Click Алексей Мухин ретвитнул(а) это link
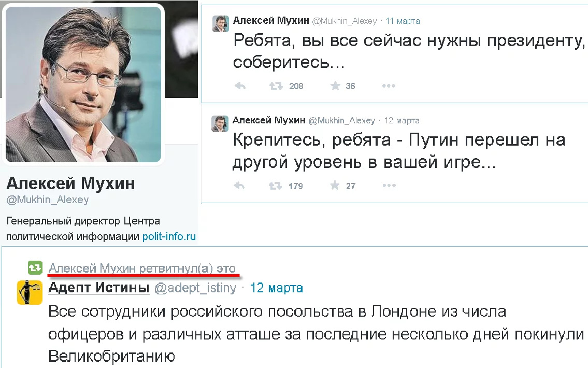This screenshot has height=368, width=588. click(x=142, y=268)
